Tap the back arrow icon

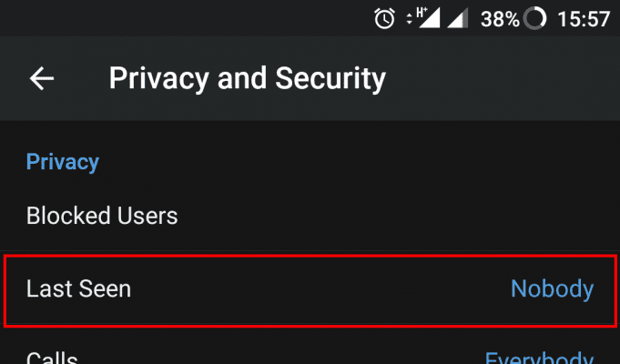(x=42, y=78)
